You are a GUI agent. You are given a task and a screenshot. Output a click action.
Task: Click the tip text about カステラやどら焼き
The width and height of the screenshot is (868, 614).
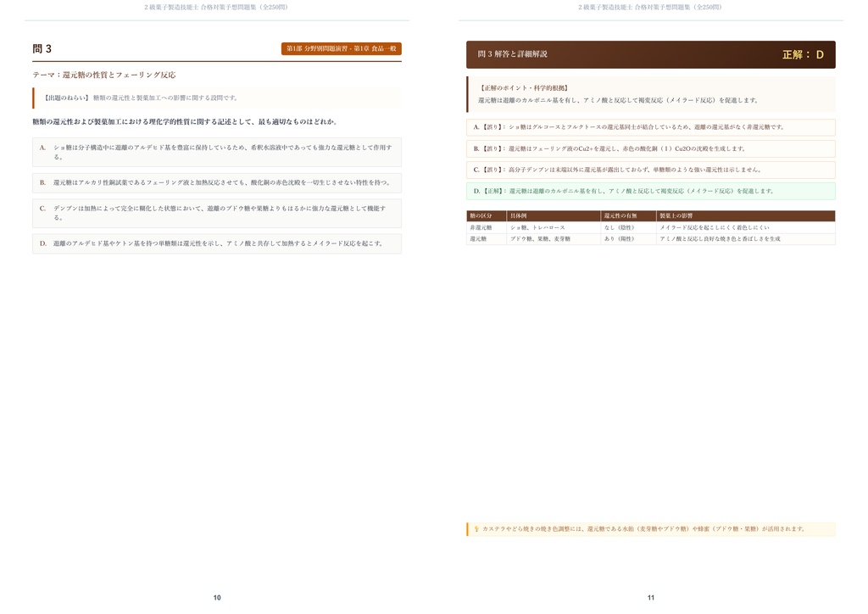643,529
